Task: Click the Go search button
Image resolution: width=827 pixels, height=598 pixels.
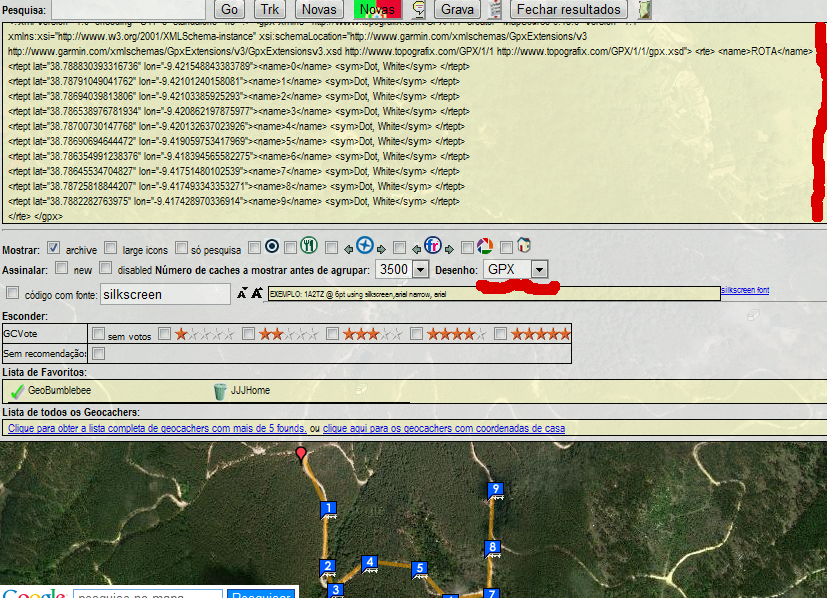Action: pyautogui.click(x=229, y=9)
